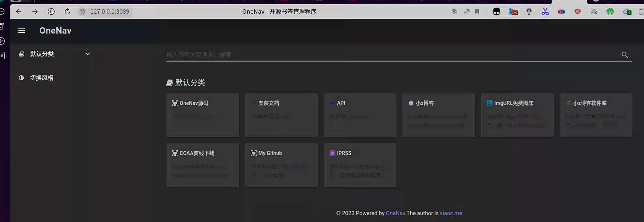The image size is (644, 222).
Task: Click the address bar showing 127.0.0.1:3089
Action: coord(110,12)
